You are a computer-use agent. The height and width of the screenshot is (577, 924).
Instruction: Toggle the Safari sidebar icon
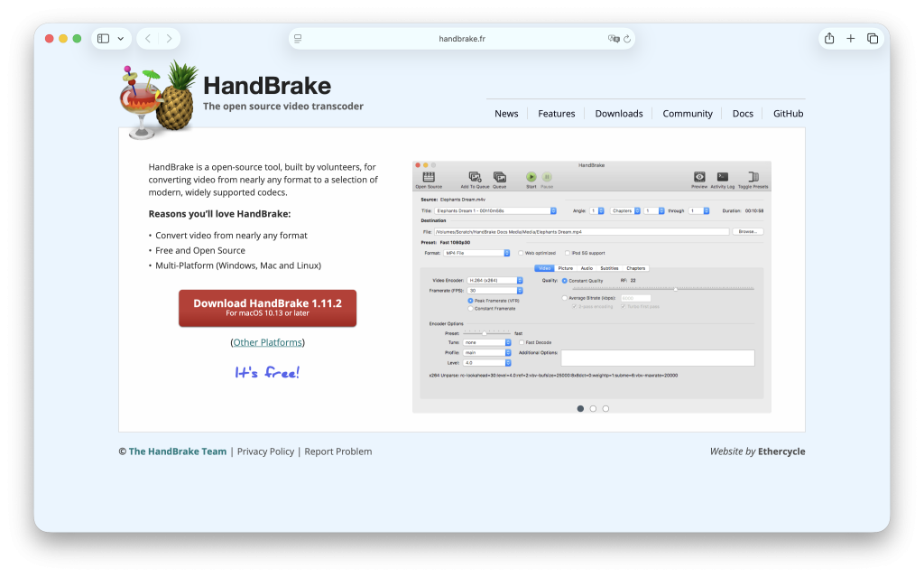[x=103, y=38]
